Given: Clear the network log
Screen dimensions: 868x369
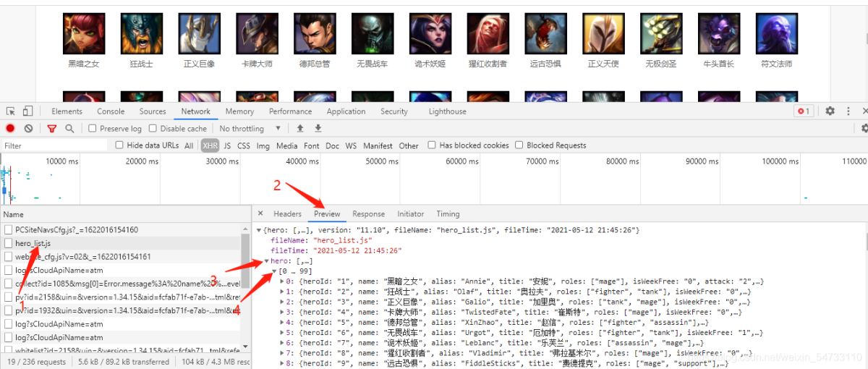Looking at the screenshot, I should click(x=28, y=128).
